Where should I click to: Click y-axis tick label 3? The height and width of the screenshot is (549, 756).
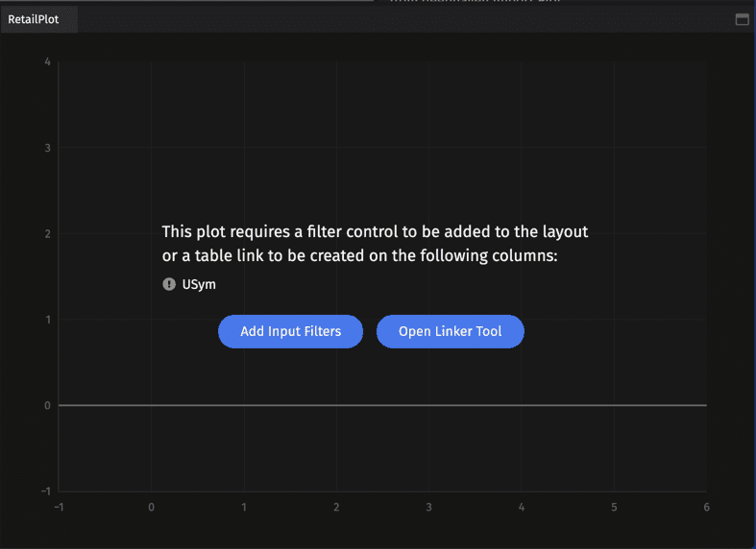click(x=48, y=148)
